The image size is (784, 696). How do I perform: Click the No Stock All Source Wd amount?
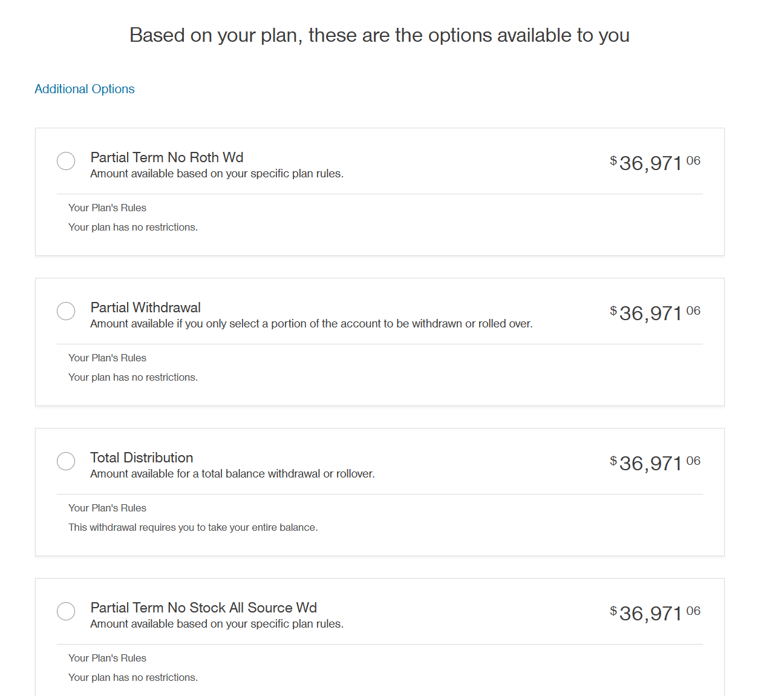click(x=655, y=613)
